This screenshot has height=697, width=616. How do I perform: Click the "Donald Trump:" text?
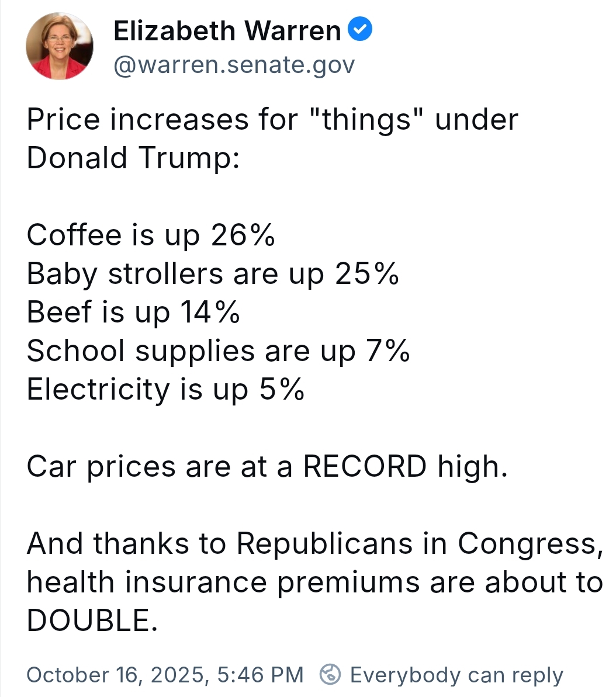pos(133,158)
